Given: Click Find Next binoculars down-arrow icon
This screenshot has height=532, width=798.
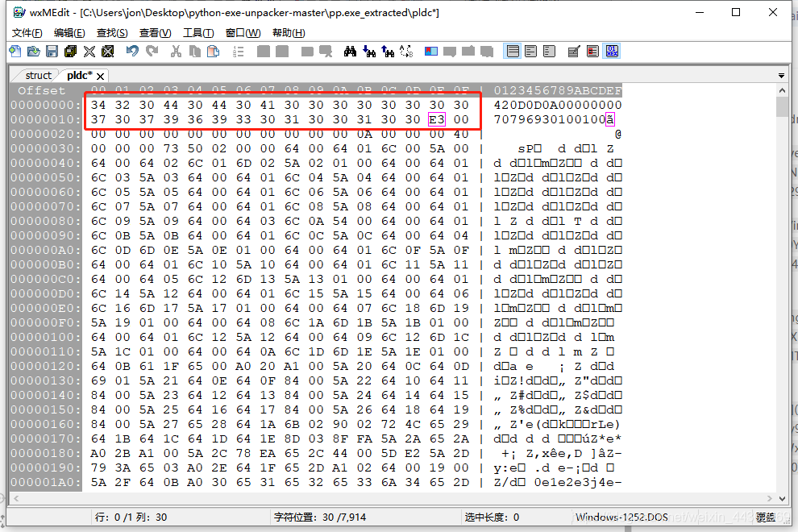Looking at the screenshot, I should tap(369, 52).
